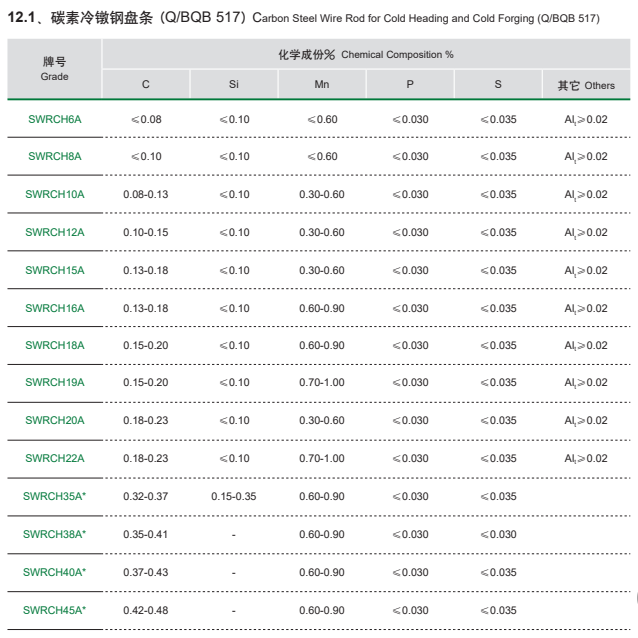Viewport: 638px width, 638px height.
Task: Click the SWRCH6A grade label
Action: pyautogui.click(x=55, y=119)
